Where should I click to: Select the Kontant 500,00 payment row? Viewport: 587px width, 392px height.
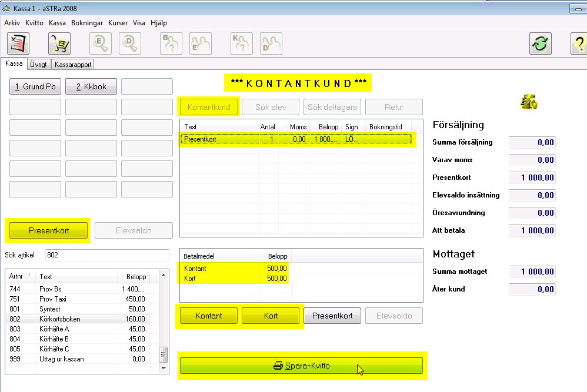coord(235,268)
